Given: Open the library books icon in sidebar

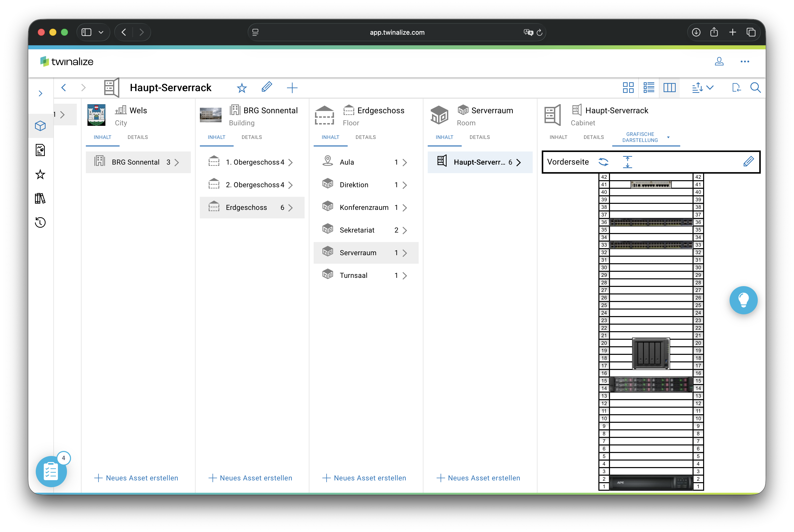Looking at the screenshot, I should (x=40, y=199).
